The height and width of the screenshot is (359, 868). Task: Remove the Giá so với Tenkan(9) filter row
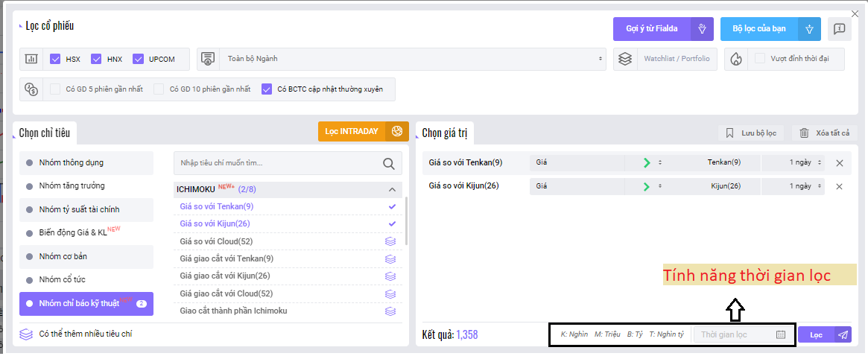(x=839, y=163)
